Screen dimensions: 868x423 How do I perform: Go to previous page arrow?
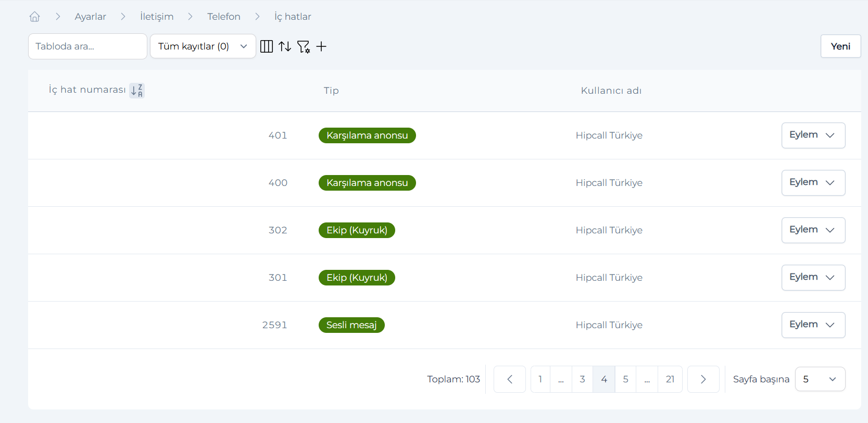pyautogui.click(x=509, y=379)
